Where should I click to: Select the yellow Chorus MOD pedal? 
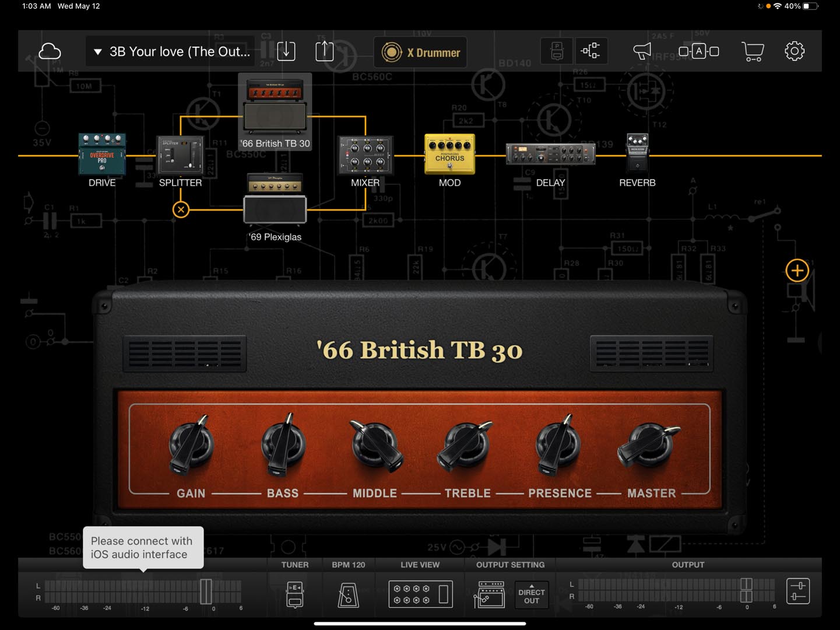pyautogui.click(x=449, y=154)
